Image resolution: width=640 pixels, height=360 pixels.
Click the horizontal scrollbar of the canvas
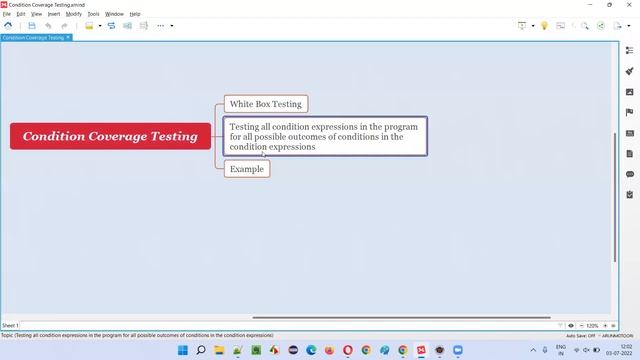click(401, 317)
